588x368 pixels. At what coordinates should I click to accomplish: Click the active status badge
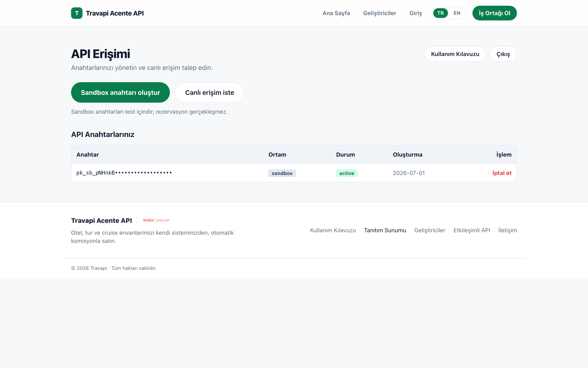(x=346, y=173)
